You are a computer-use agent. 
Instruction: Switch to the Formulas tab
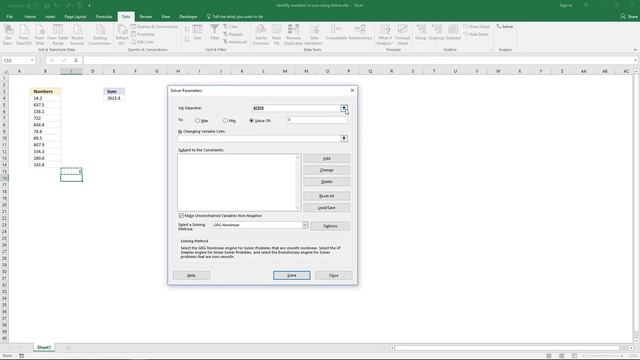pos(104,17)
